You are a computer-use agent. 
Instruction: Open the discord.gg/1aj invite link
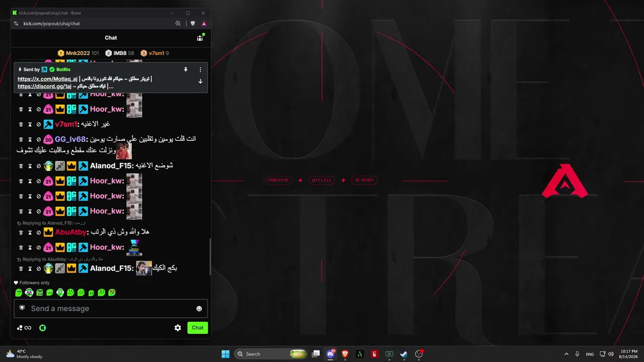coord(45,86)
